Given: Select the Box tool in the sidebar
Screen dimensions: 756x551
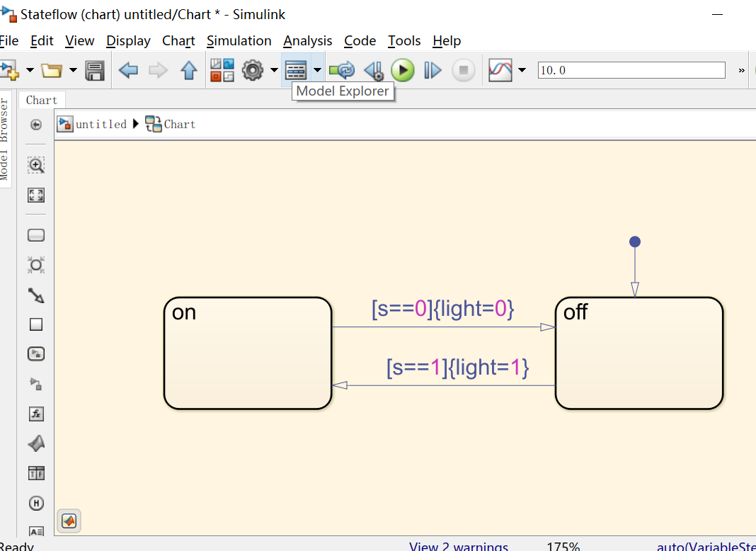Looking at the screenshot, I should point(36,324).
